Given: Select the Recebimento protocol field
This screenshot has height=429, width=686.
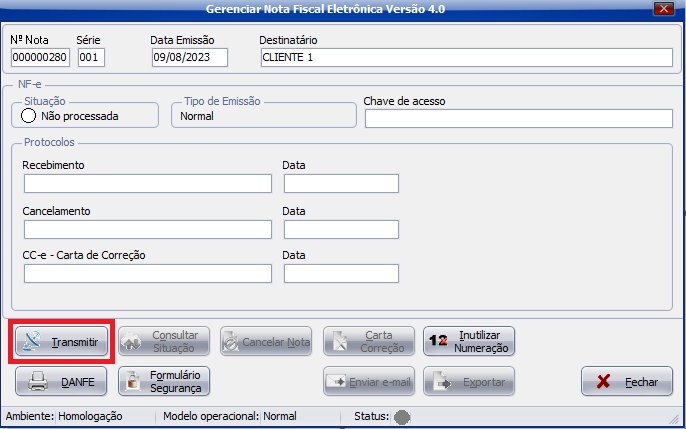Looking at the screenshot, I should point(148,183).
